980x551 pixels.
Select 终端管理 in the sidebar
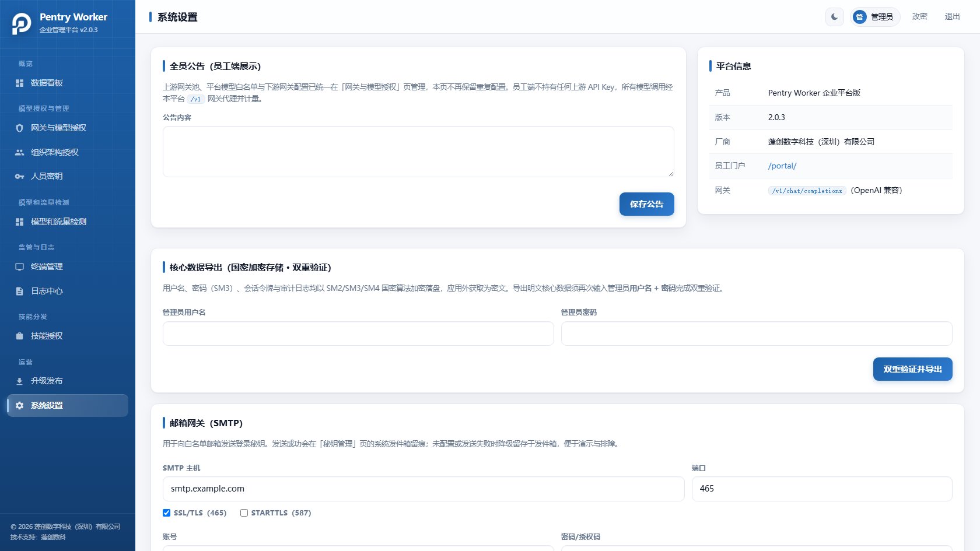(x=68, y=267)
